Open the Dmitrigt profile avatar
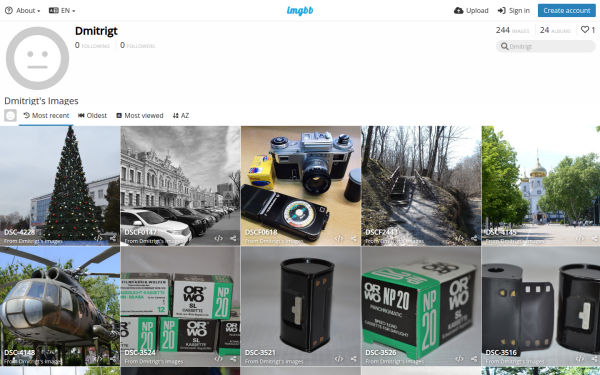 [x=38, y=58]
